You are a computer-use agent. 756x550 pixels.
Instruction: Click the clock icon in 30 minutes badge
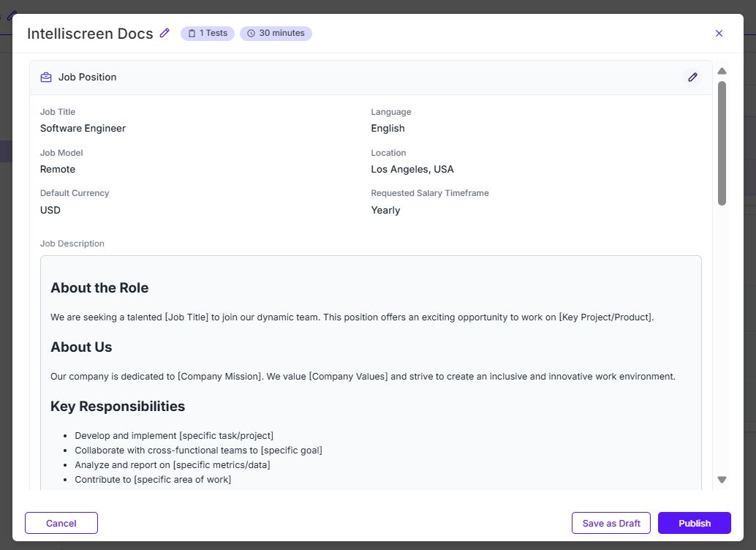click(251, 34)
